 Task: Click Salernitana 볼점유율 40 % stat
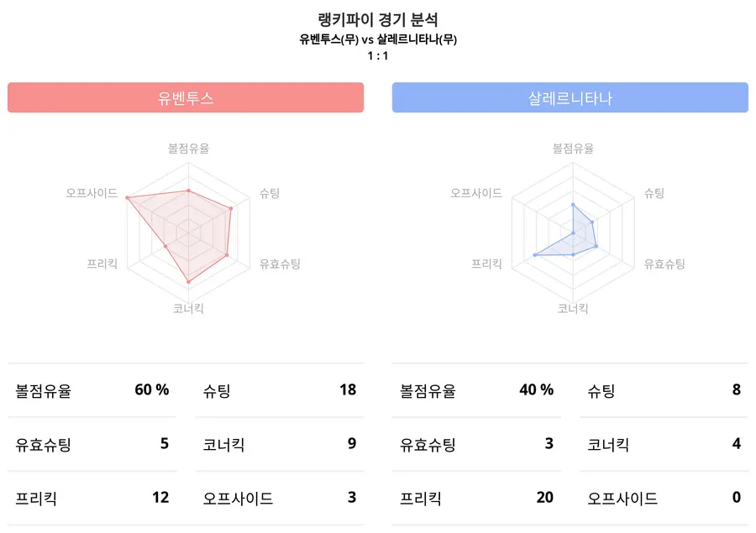coord(536,389)
